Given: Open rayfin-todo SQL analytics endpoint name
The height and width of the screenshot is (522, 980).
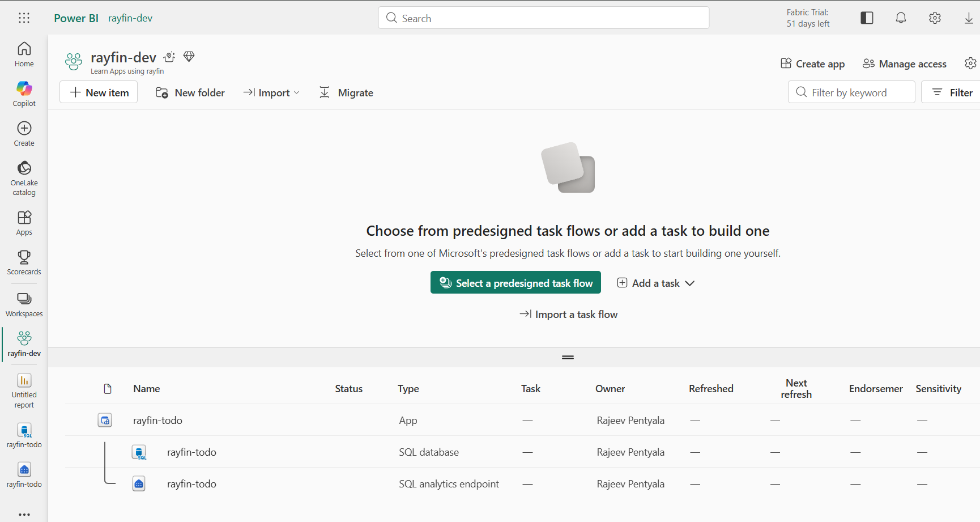Looking at the screenshot, I should point(191,484).
